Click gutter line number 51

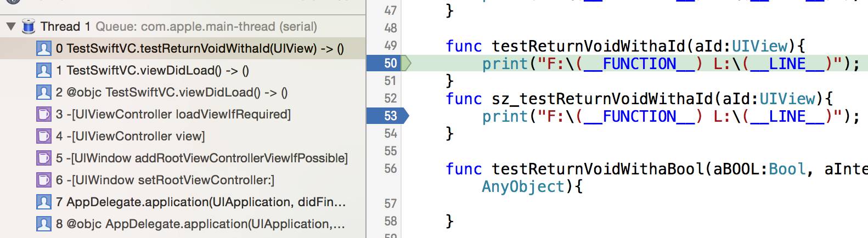(x=390, y=81)
